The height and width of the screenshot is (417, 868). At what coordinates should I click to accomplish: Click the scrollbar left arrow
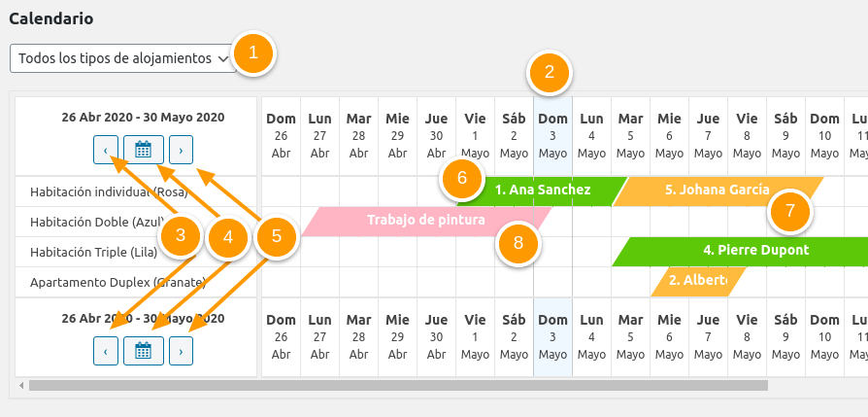coord(20,386)
